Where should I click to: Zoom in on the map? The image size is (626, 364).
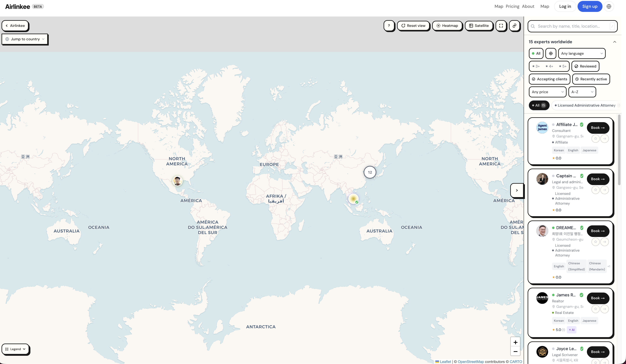(x=515, y=342)
